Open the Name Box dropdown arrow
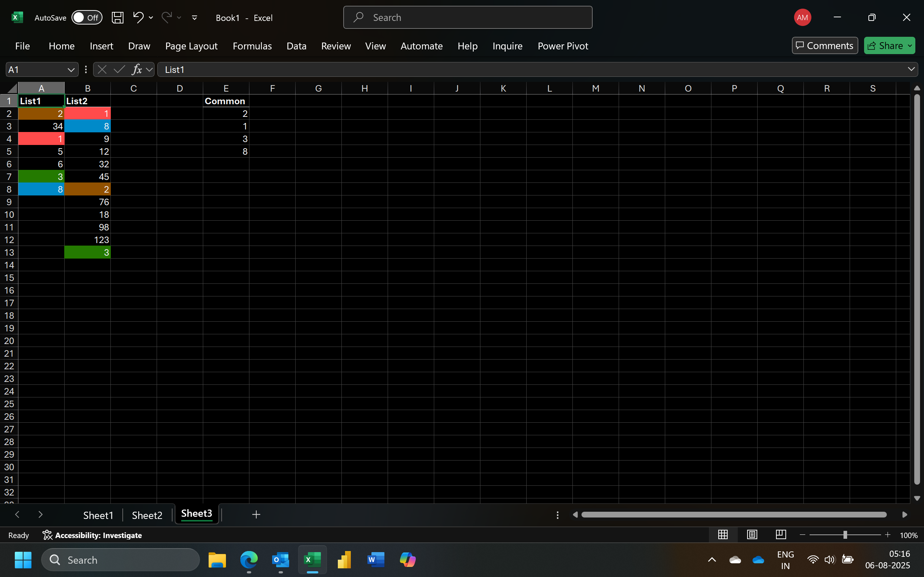 coord(71,70)
